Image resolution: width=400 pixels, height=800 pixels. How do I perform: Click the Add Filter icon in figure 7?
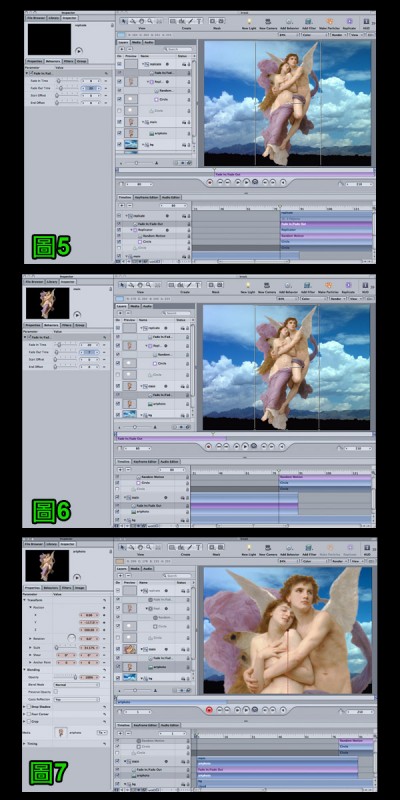[x=308, y=548]
